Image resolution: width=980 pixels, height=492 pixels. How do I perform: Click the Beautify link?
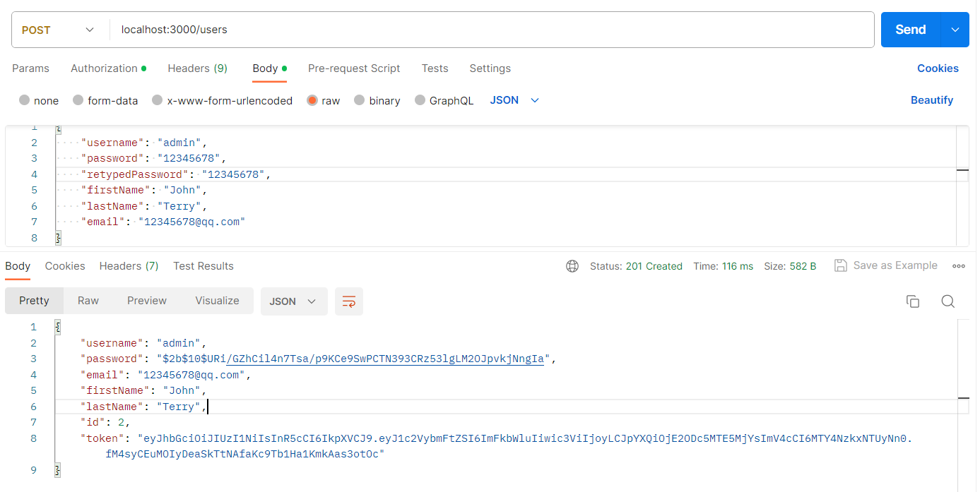931,100
